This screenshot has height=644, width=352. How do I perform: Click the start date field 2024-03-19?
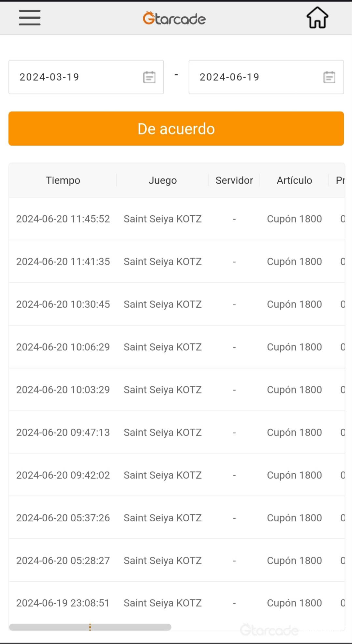tap(75, 77)
